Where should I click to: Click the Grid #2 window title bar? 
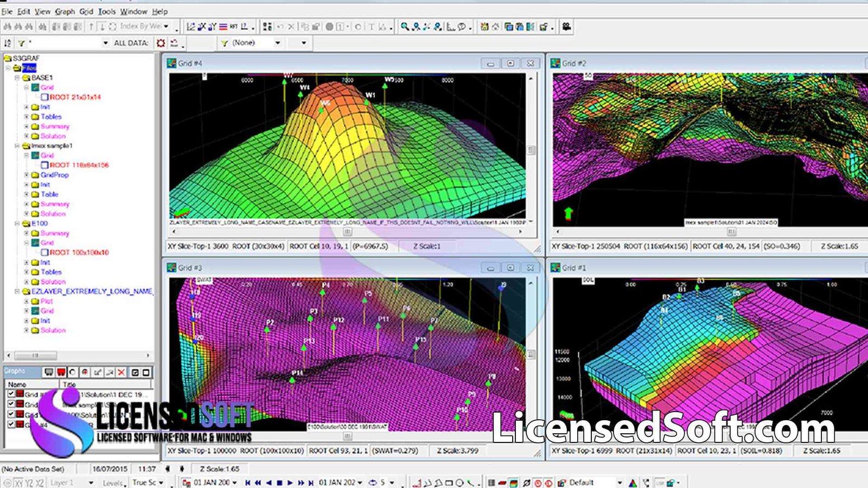(708, 63)
